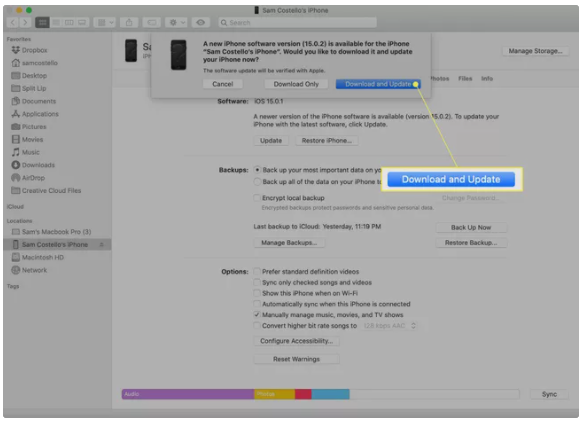This screenshot has width=583, height=424.
Task: Click the Restore Backup button
Action: click(471, 242)
